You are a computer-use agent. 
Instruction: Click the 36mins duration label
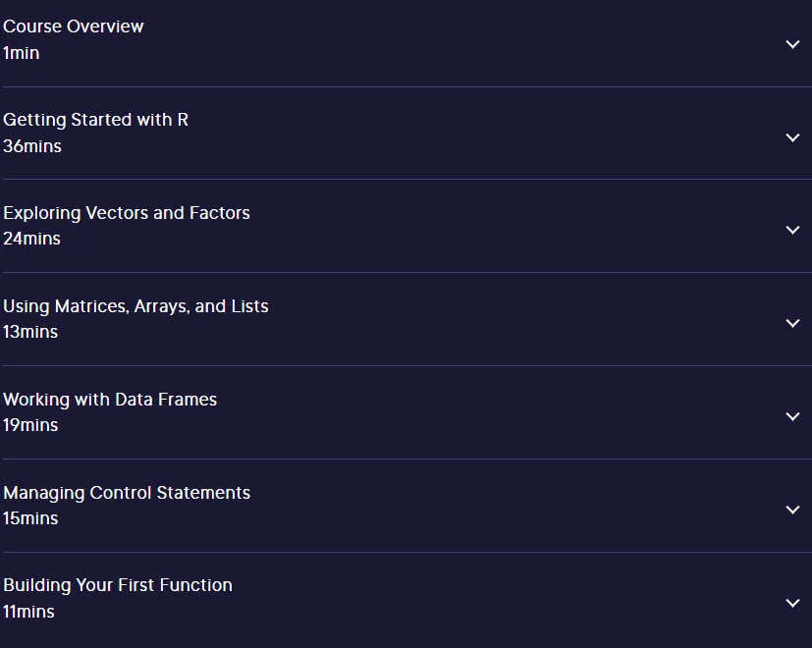[x=32, y=146]
